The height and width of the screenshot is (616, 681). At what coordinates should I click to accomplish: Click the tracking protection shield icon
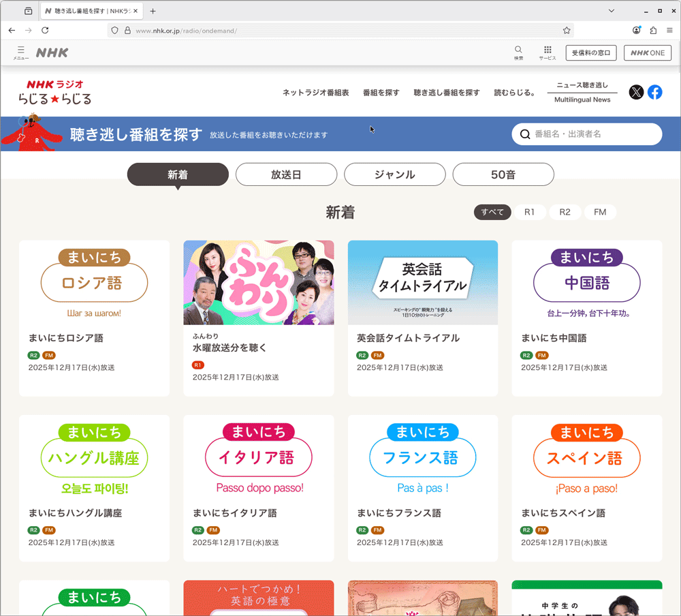pyautogui.click(x=115, y=30)
